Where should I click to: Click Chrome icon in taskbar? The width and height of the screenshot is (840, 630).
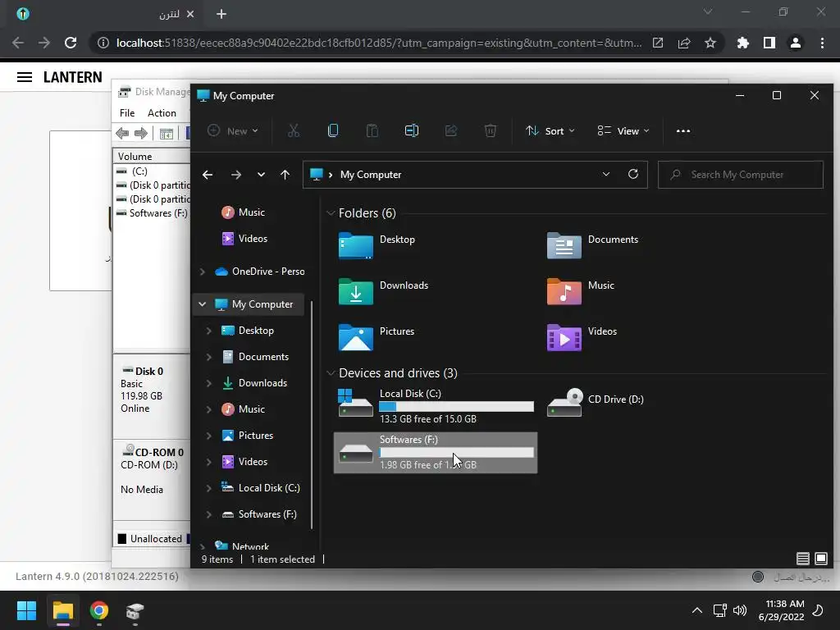98,610
